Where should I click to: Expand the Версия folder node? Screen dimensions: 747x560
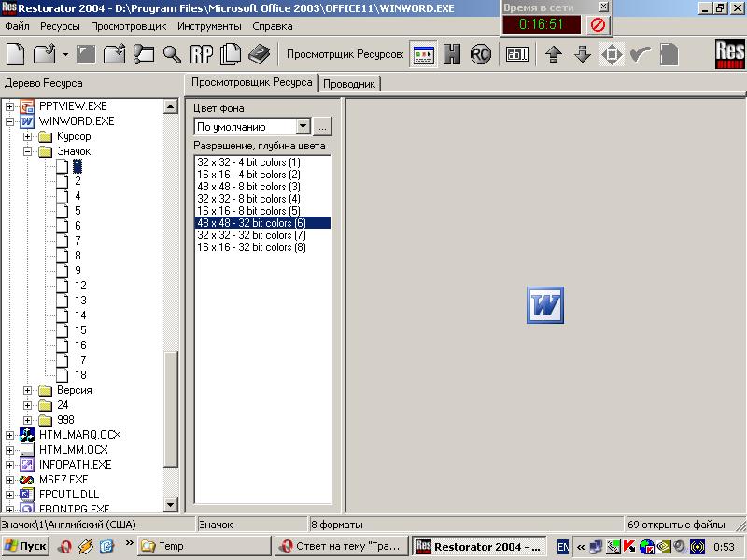click(x=28, y=390)
